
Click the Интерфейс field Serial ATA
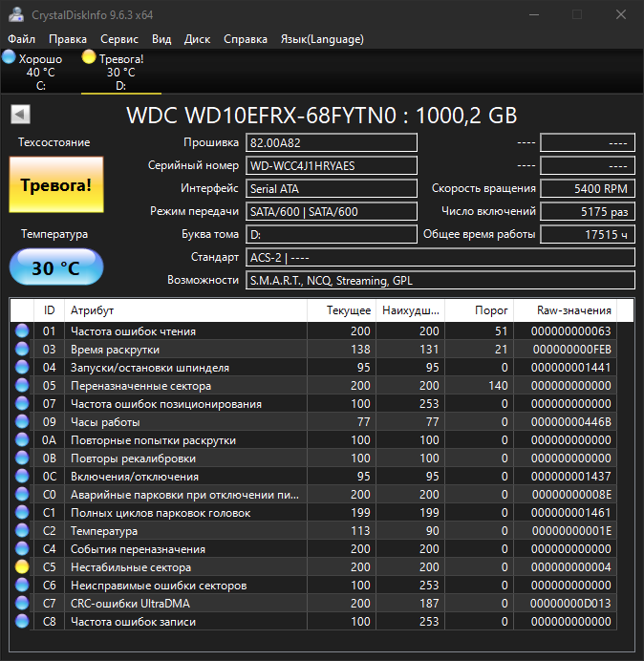[x=332, y=188]
